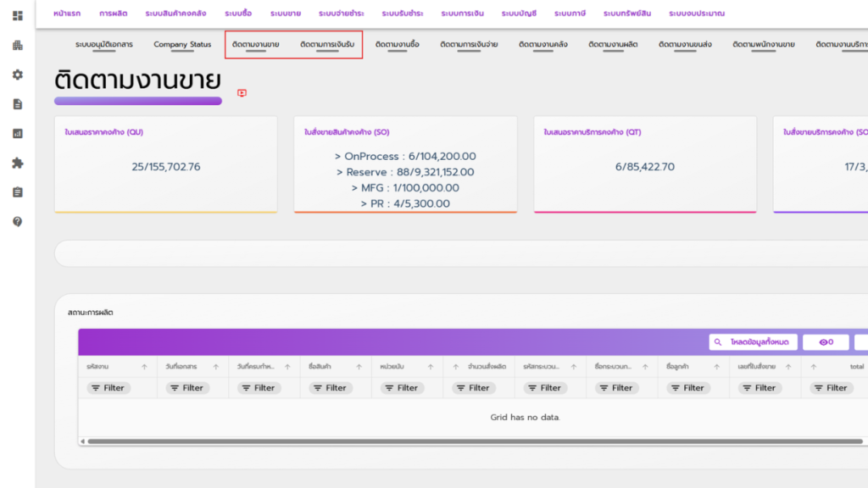Switch to ติดตามงานขนส่ง tab
This screenshot has width=868, height=488.
tap(685, 44)
